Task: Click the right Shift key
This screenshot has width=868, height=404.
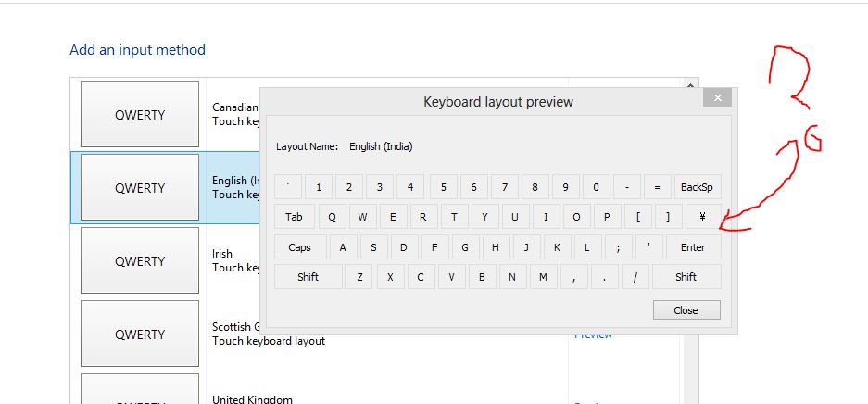Action: [686, 277]
